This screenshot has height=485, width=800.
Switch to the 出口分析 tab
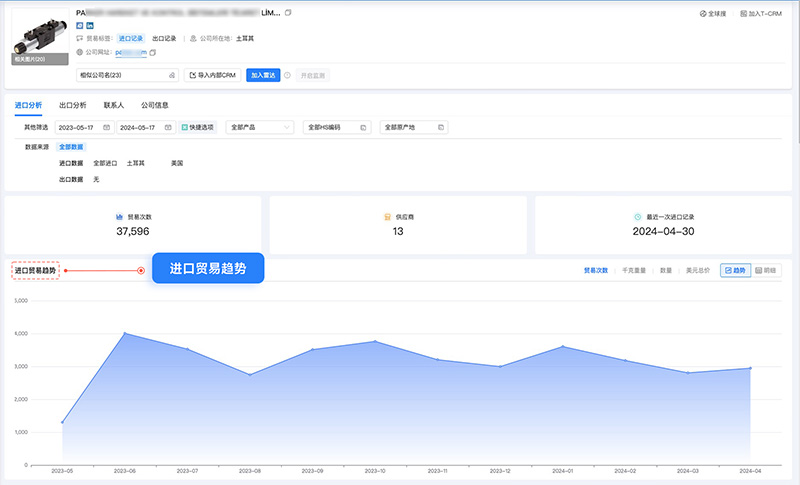73,105
